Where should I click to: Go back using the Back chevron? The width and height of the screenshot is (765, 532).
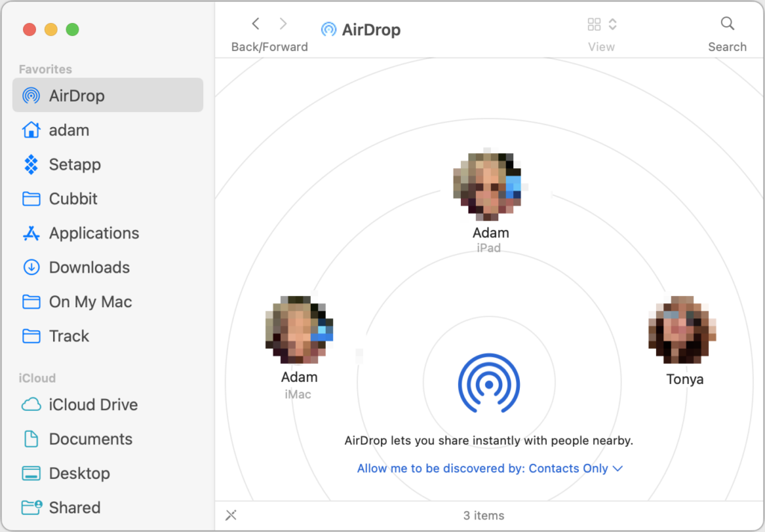tap(255, 24)
